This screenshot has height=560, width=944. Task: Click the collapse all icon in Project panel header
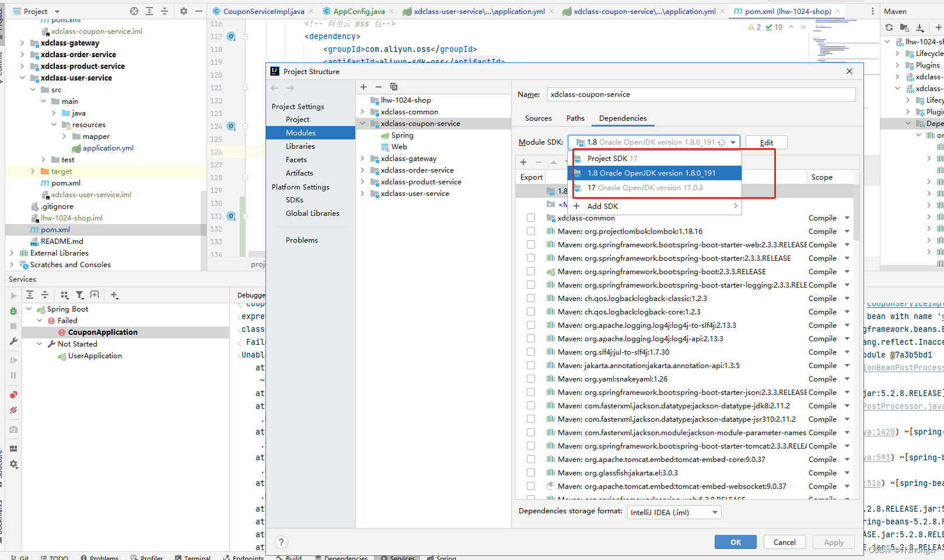click(x=165, y=11)
